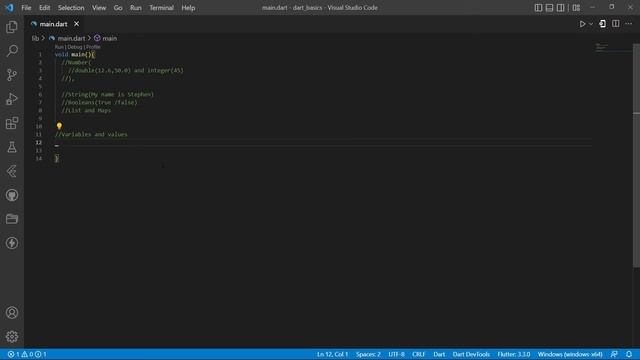
Task: Toggle the secondary side bar layout
Action: 561,8
